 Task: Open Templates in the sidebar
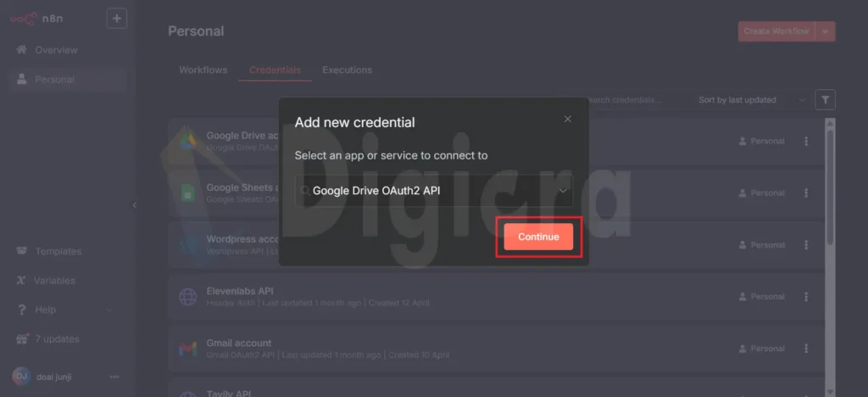pos(68,251)
